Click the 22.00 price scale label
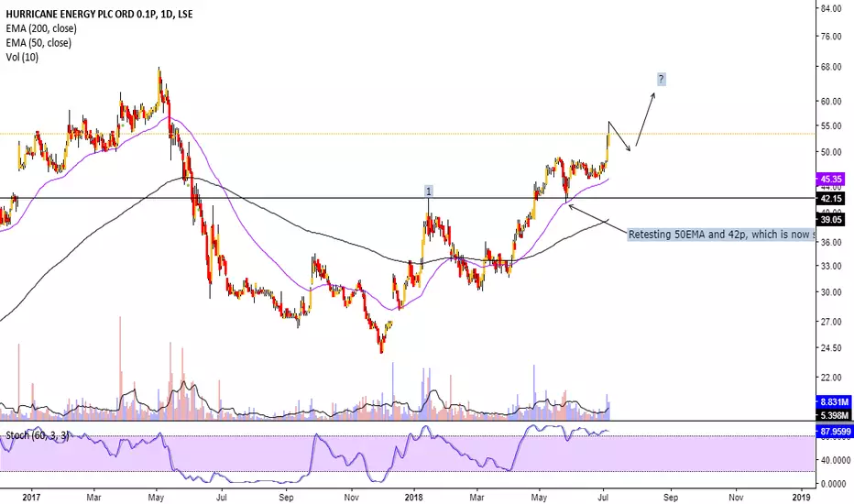The height and width of the screenshot is (504, 854). 832,377
